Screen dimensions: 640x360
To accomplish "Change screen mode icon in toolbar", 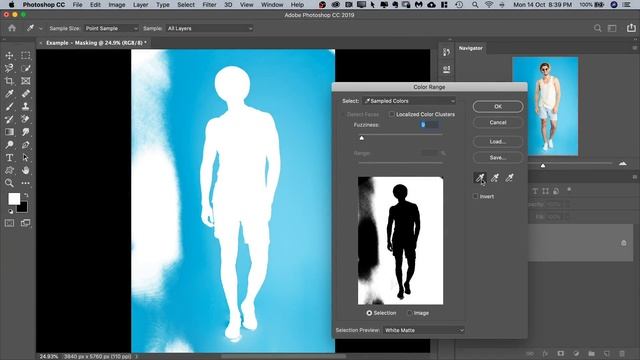I will click(25, 223).
